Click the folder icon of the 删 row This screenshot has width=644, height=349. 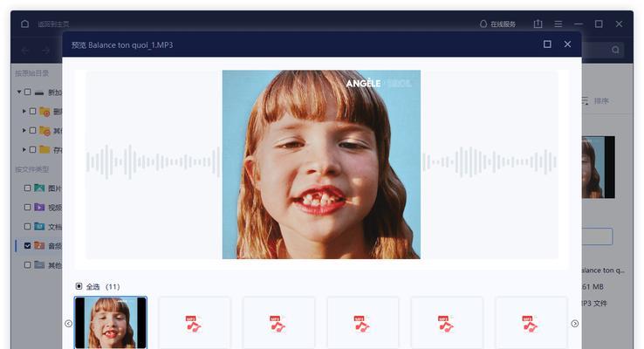click(x=45, y=112)
